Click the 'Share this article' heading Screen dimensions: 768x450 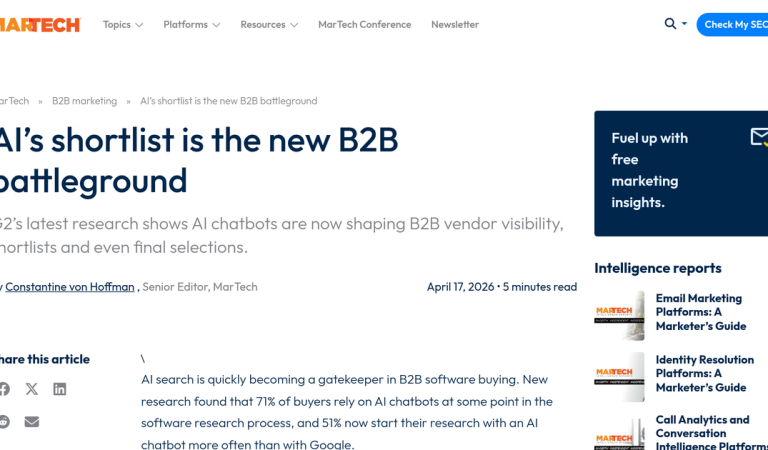(x=45, y=359)
